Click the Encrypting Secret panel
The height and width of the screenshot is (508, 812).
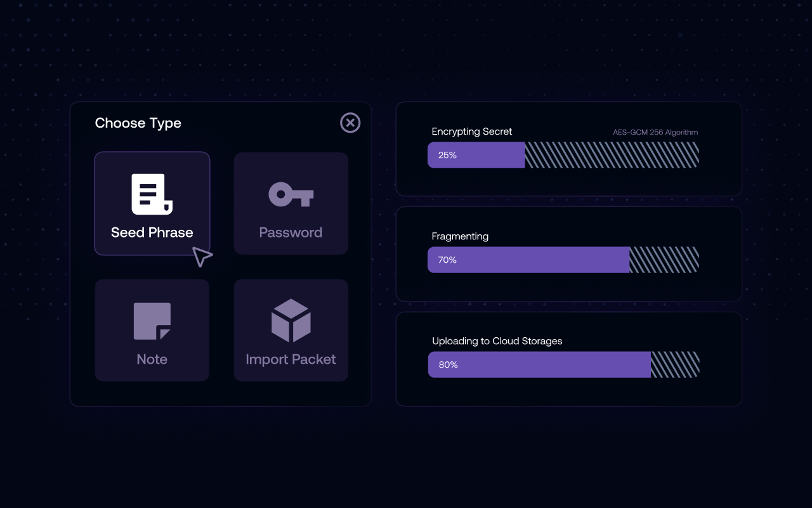coord(569,149)
